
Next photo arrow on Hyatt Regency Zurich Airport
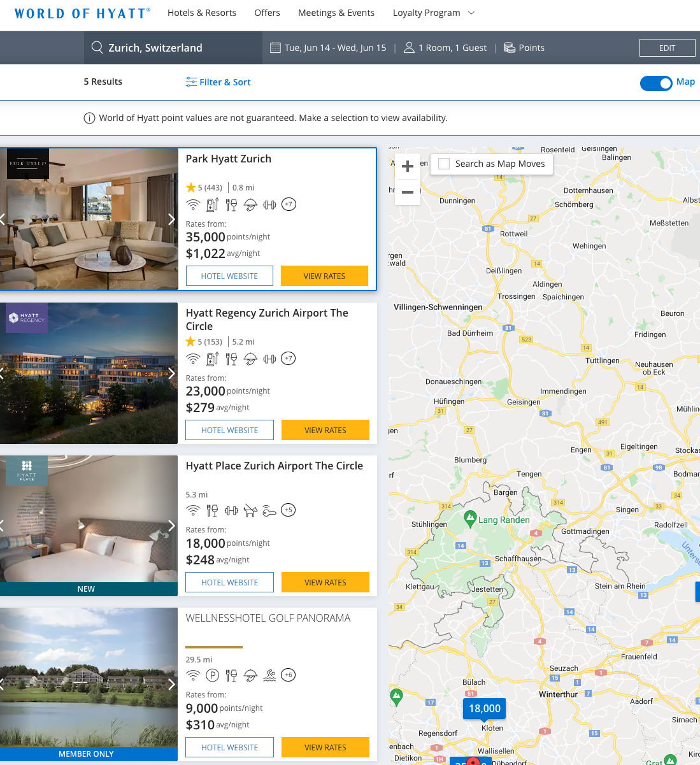tap(171, 373)
